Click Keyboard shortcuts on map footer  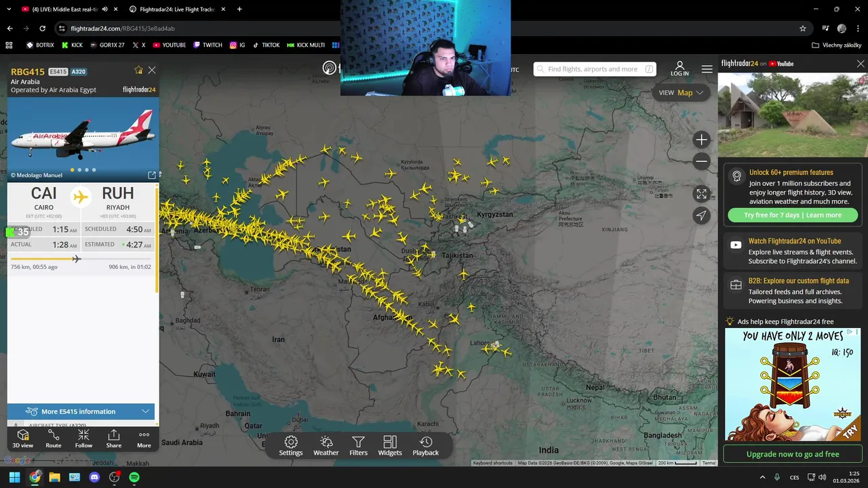tap(492, 463)
